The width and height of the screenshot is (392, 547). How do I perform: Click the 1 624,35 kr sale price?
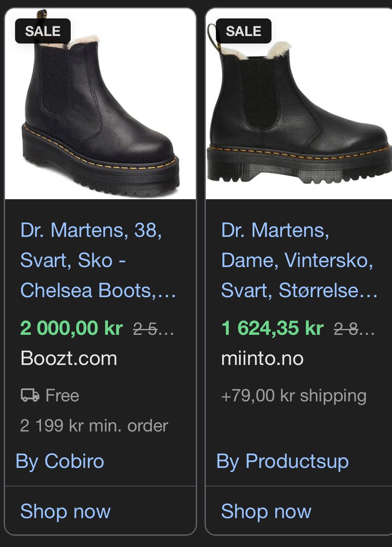272,328
